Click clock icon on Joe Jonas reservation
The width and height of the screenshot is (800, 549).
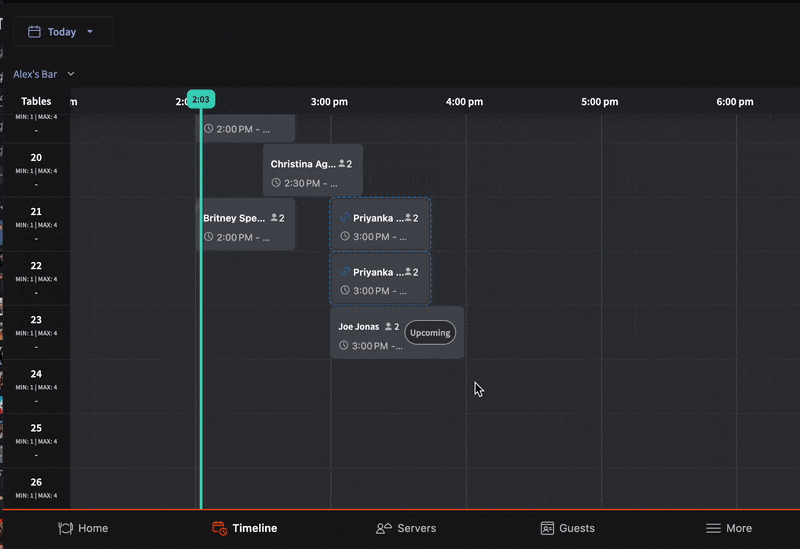coord(344,346)
